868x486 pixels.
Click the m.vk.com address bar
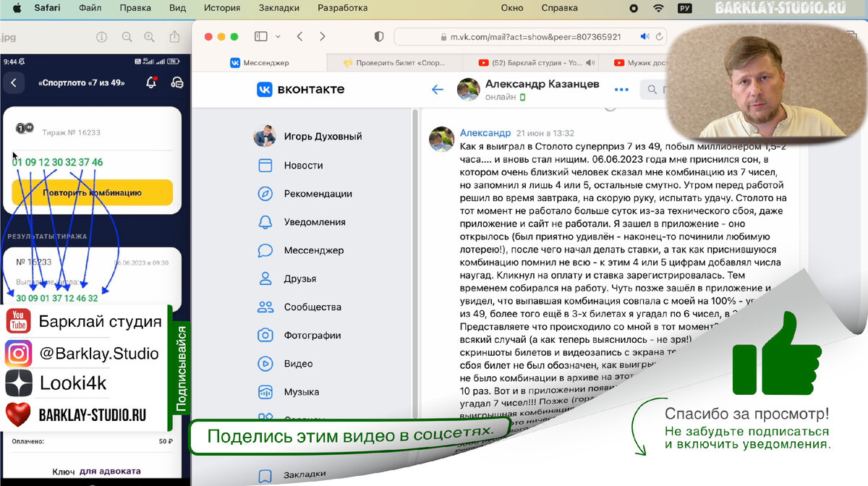pos(532,36)
